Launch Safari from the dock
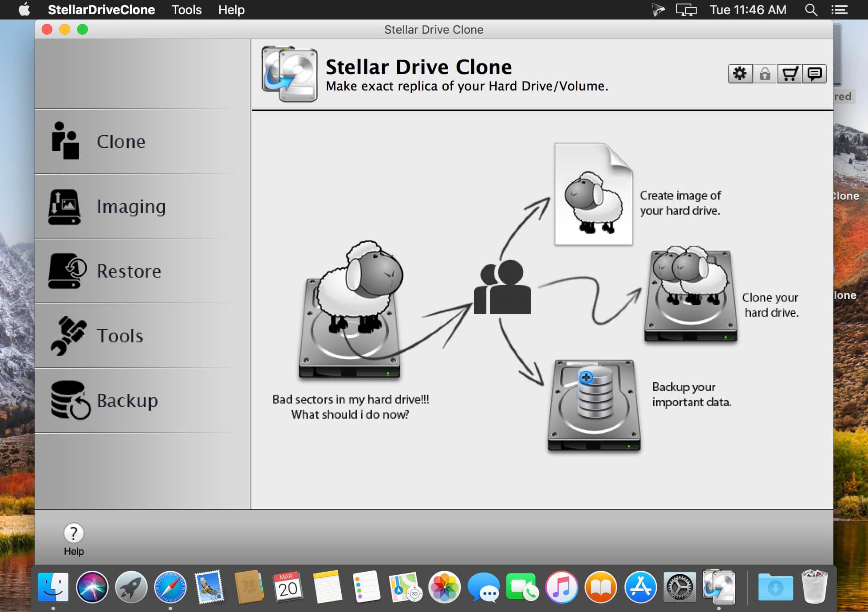The height and width of the screenshot is (612, 868). pyautogui.click(x=170, y=587)
